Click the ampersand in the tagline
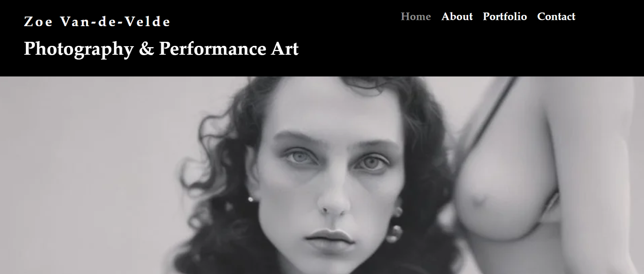644x274 pixels. (147, 49)
